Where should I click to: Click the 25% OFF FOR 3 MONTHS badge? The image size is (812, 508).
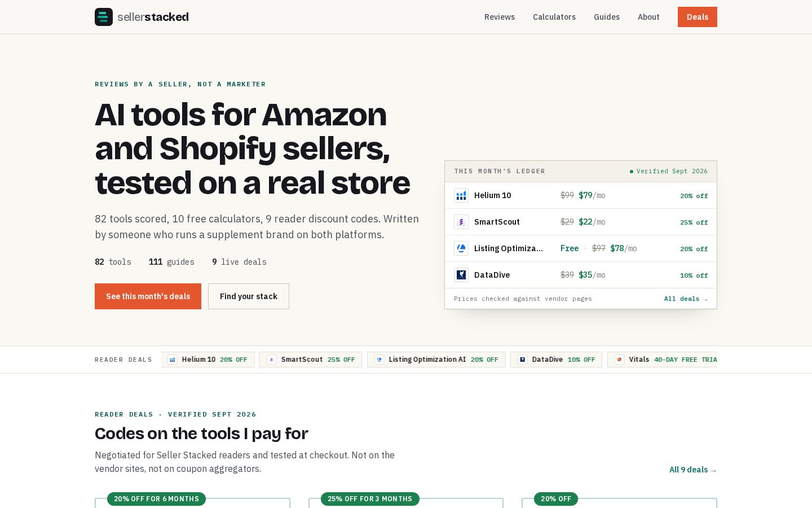(370, 499)
